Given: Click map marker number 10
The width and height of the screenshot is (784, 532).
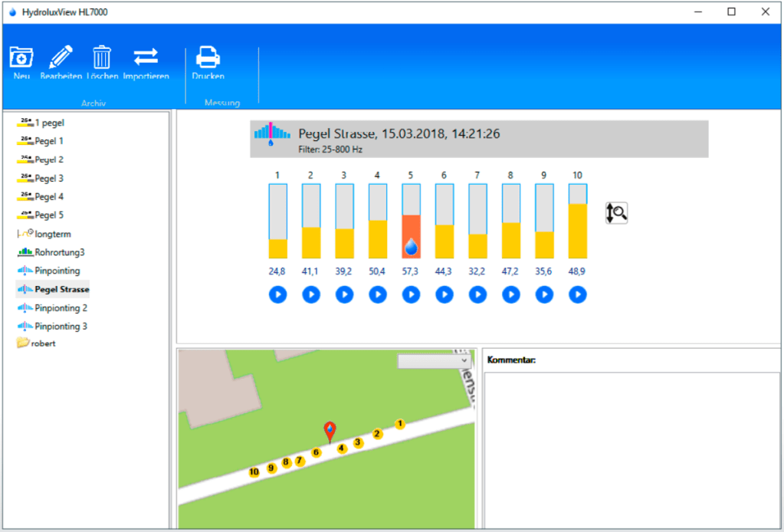Looking at the screenshot, I should click(254, 472).
